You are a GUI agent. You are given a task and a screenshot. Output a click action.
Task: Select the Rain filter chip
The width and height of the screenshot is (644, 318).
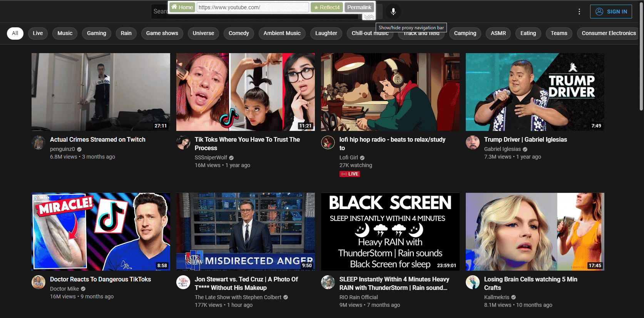(x=126, y=33)
